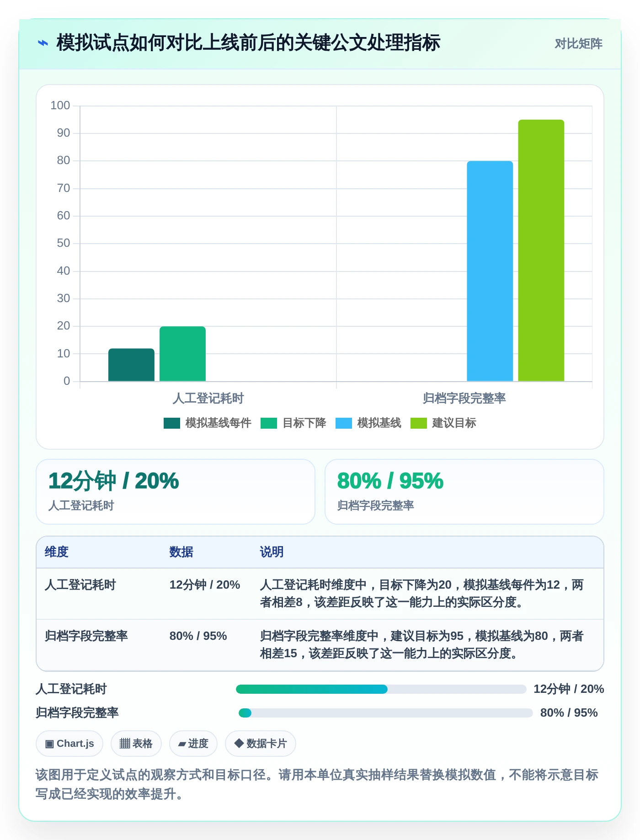Click the blue lightning icon beside the title
The width and height of the screenshot is (640, 840).
[43, 43]
